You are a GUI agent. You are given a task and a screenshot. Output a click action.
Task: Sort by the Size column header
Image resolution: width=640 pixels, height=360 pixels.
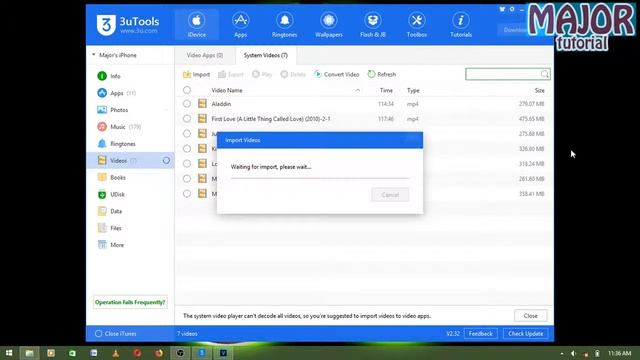pos(539,90)
